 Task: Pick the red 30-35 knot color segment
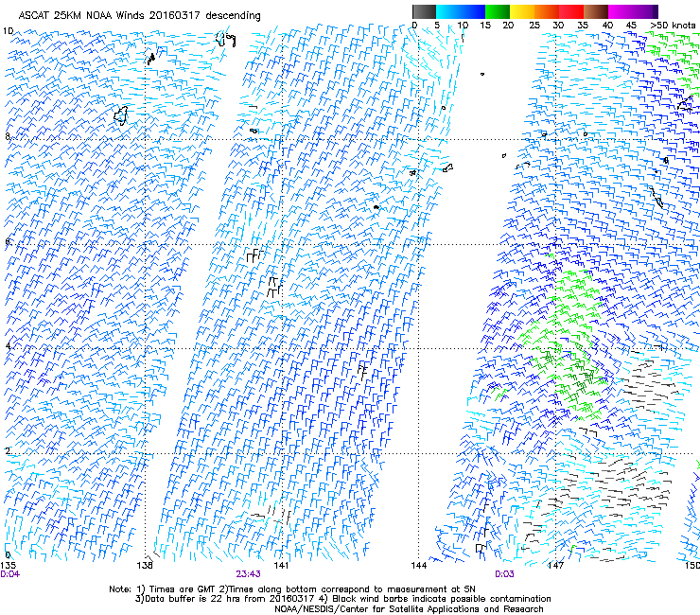[571, 11]
